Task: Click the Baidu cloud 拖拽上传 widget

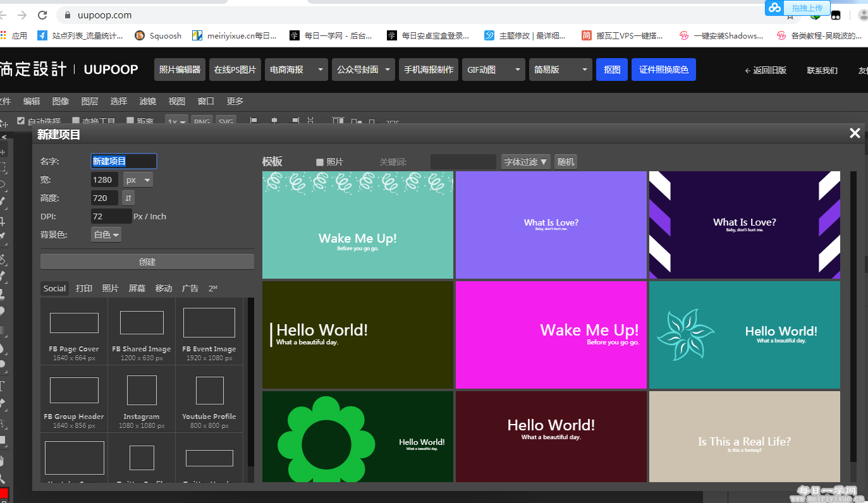Action: pos(797,8)
